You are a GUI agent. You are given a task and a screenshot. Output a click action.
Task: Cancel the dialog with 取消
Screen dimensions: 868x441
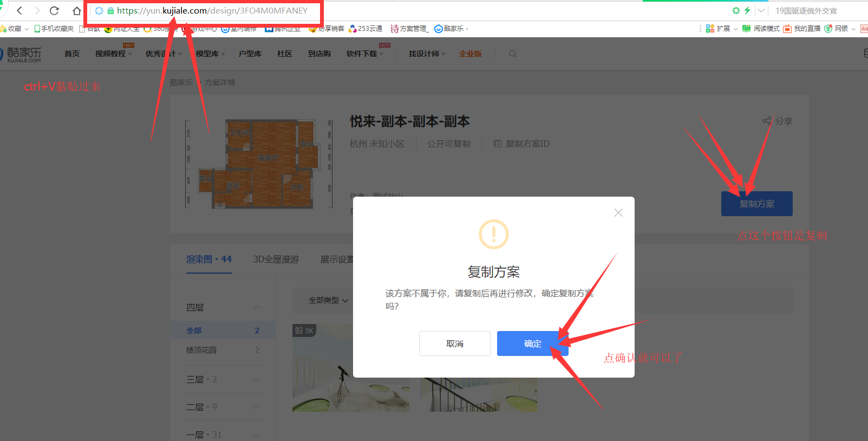coord(455,343)
